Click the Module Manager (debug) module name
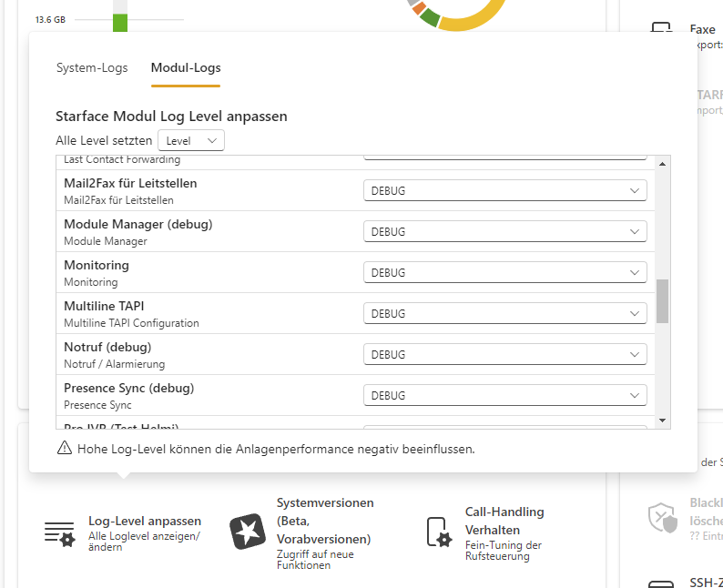This screenshot has width=723, height=588. pos(138,225)
